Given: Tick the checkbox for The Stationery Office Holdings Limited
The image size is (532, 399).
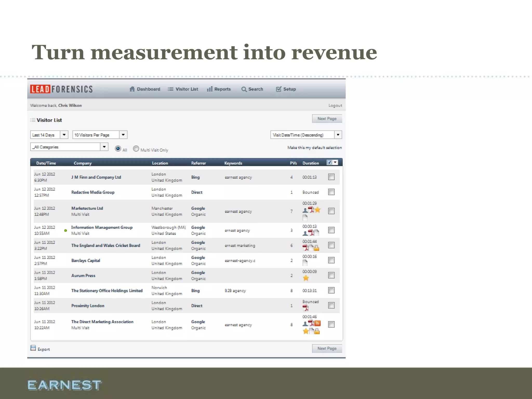Looking at the screenshot, I should coord(331,290).
